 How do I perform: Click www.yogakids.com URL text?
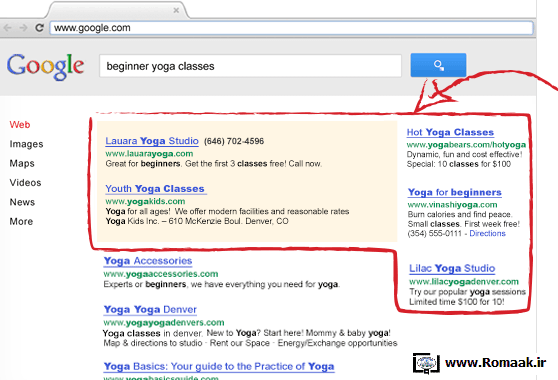[x=145, y=201]
